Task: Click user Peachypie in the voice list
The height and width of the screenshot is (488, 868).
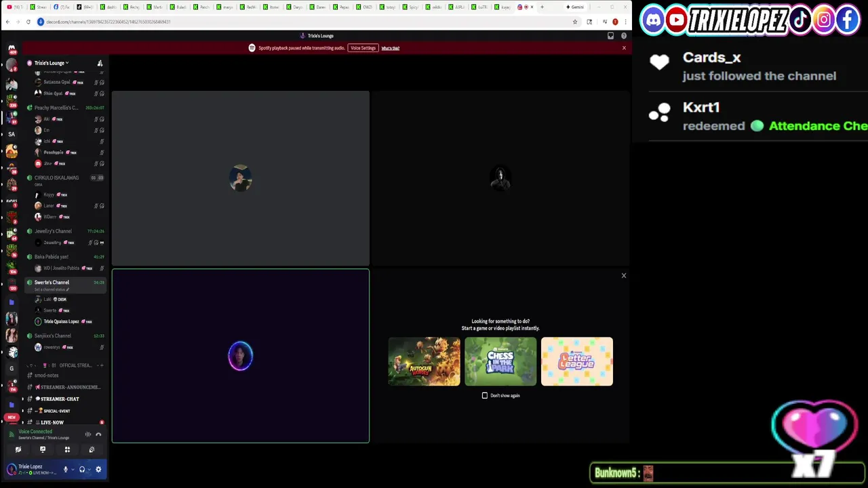Action: [65, 152]
